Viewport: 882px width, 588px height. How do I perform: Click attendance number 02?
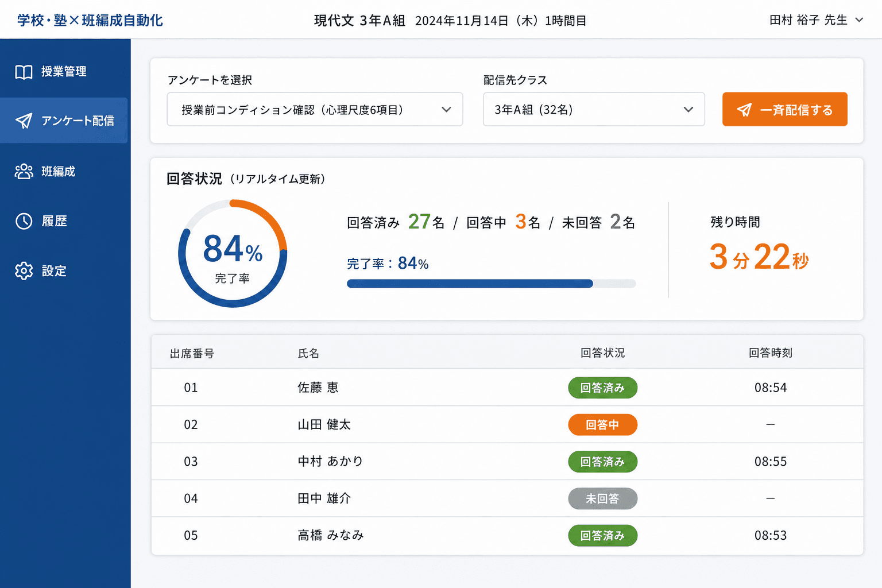191,424
